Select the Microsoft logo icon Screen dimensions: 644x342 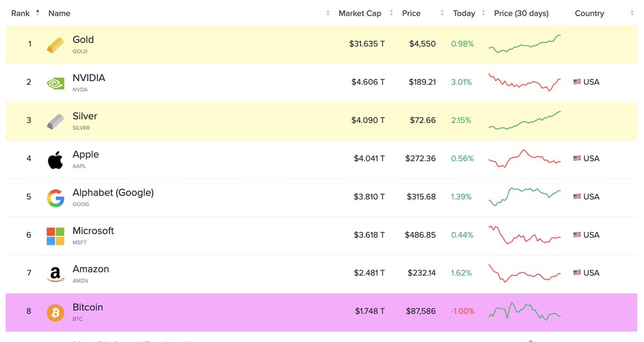tap(55, 235)
